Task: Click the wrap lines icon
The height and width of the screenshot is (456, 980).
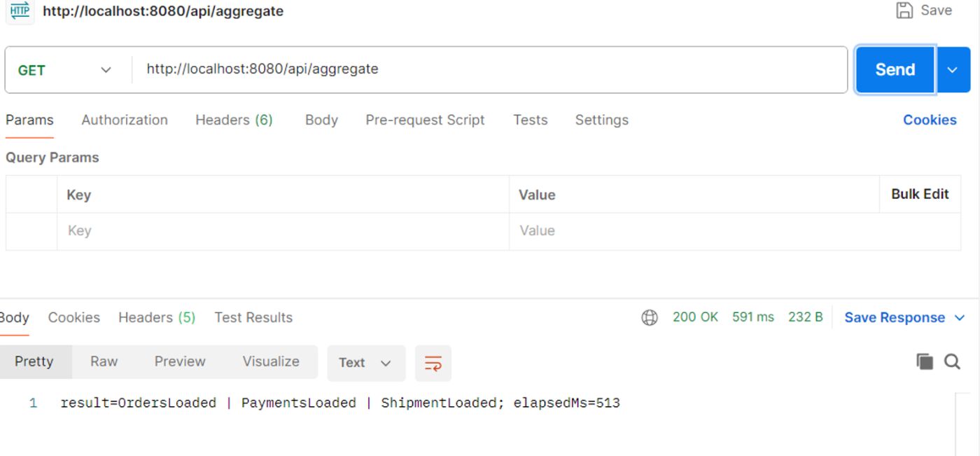Action: 433,363
